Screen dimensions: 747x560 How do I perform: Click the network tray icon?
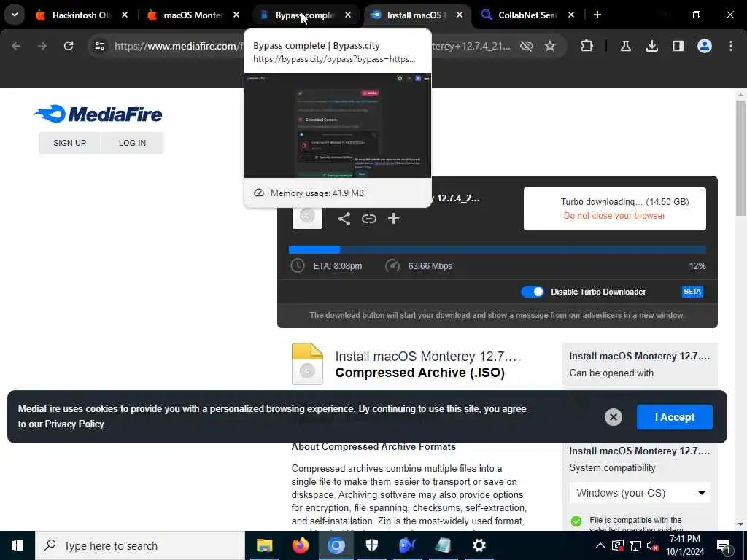point(635,545)
